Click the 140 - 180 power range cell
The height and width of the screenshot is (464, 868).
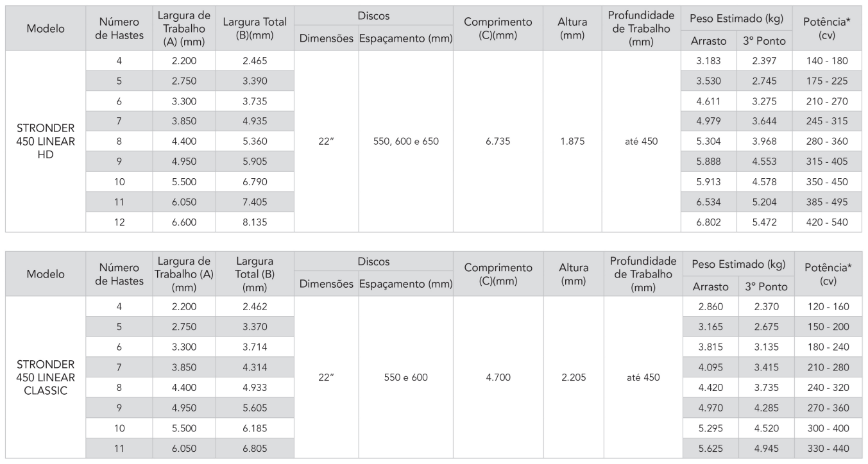pos(826,61)
